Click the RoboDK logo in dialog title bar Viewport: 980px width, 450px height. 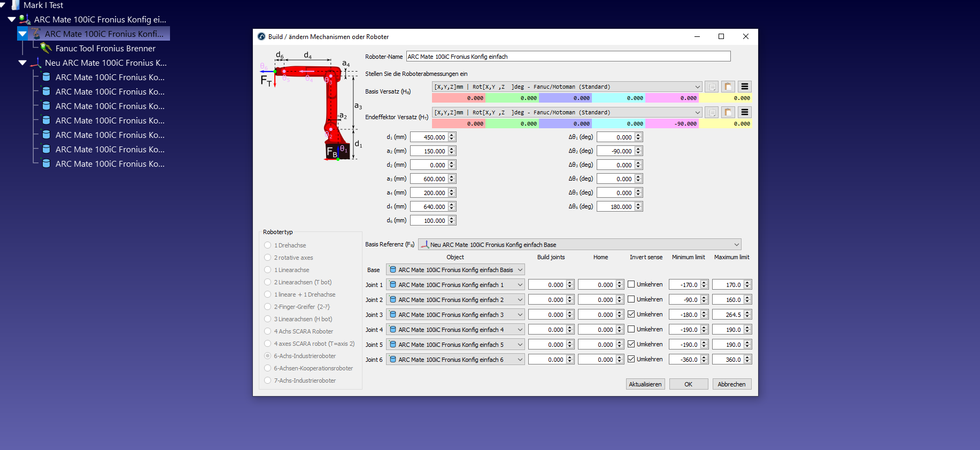coord(261,37)
